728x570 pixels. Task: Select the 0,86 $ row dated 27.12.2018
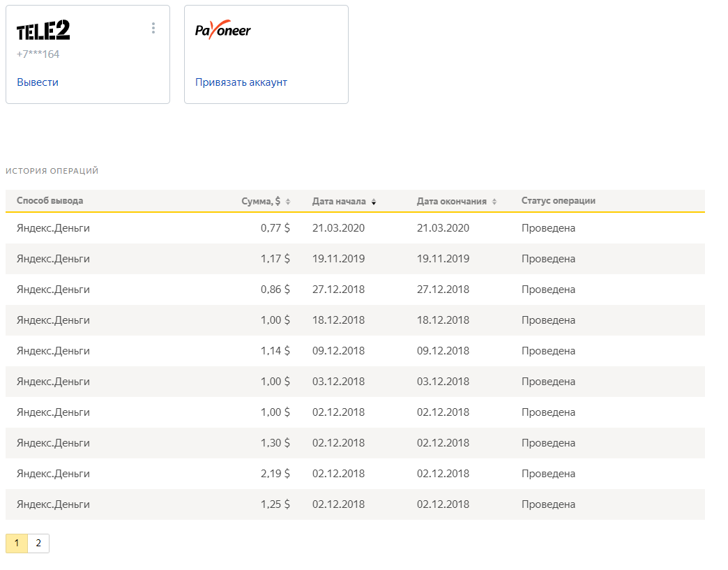click(355, 290)
